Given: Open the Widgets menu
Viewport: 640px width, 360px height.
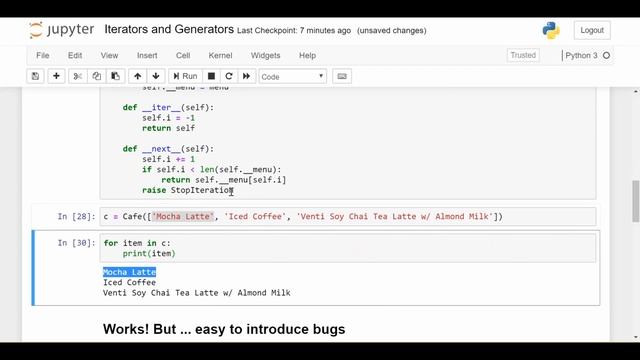Looking at the screenshot, I should [x=265, y=56].
